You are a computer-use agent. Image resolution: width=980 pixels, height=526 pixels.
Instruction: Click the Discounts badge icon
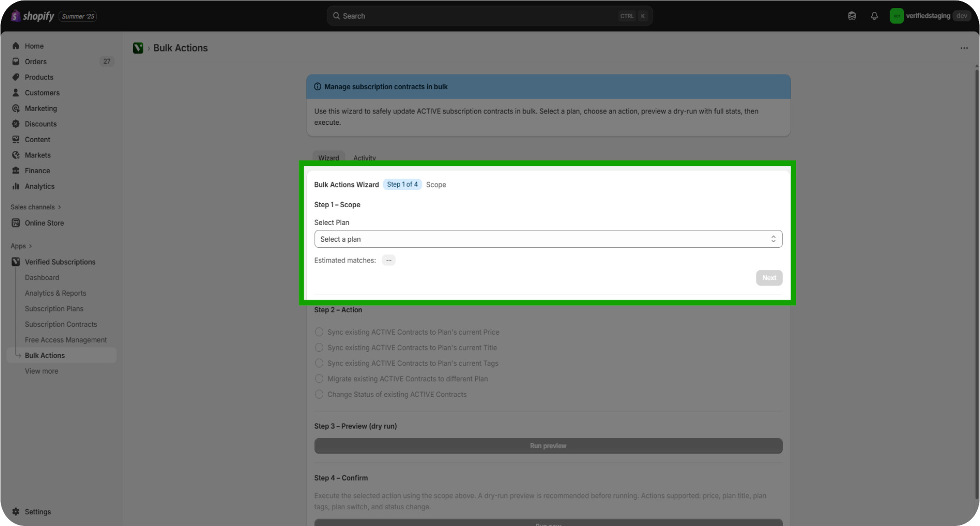[x=16, y=124]
